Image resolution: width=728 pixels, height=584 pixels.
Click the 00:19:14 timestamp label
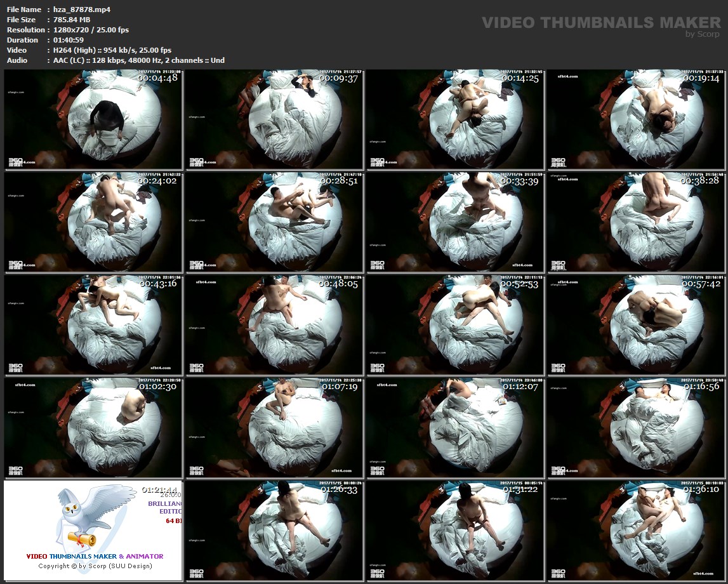click(x=701, y=78)
